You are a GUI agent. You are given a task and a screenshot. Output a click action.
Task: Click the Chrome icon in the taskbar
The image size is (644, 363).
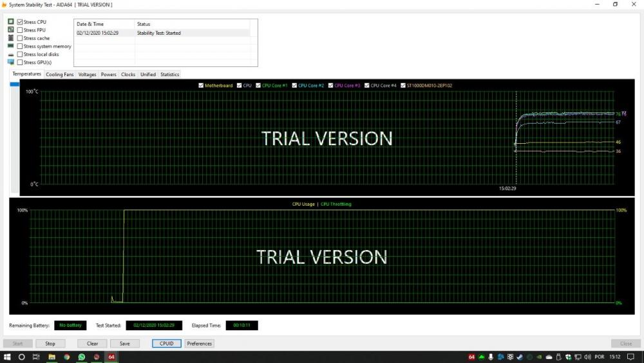pyautogui.click(x=66, y=357)
